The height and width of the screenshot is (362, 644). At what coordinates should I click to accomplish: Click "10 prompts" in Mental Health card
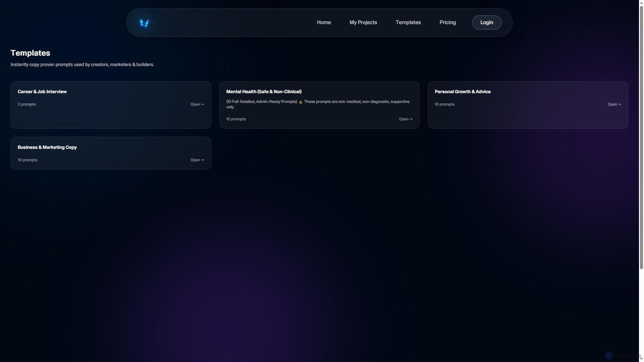(236, 119)
